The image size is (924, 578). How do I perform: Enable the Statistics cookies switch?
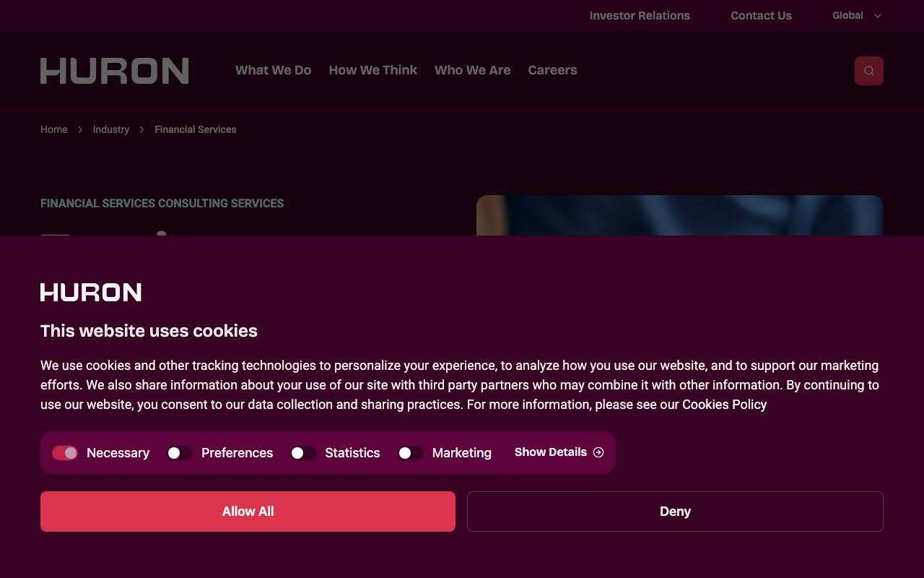(303, 453)
